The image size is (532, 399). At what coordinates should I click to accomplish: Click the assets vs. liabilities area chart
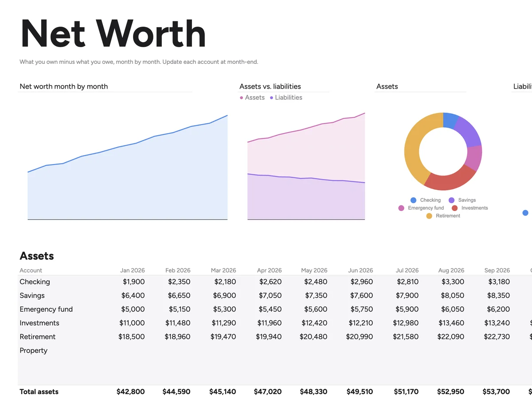pyautogui.click(x=306, y=166)
